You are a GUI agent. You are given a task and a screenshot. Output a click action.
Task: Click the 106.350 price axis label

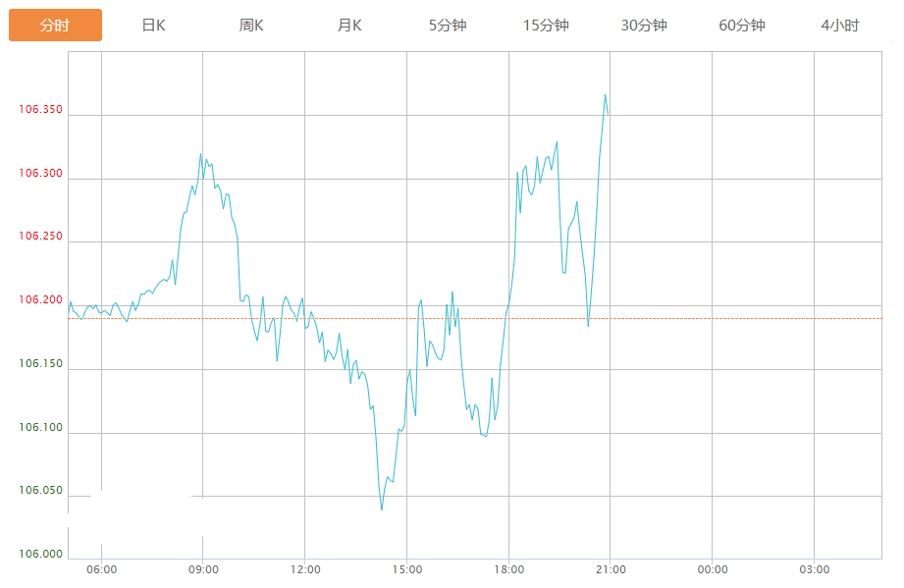(x=40, y=110)
